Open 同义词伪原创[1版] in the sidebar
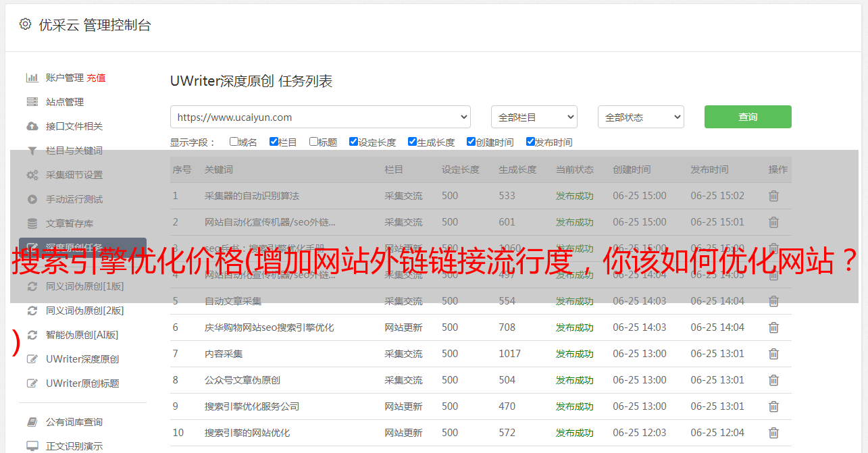The height and width of the screenshot is (453, 868). (x=84, y=286)
